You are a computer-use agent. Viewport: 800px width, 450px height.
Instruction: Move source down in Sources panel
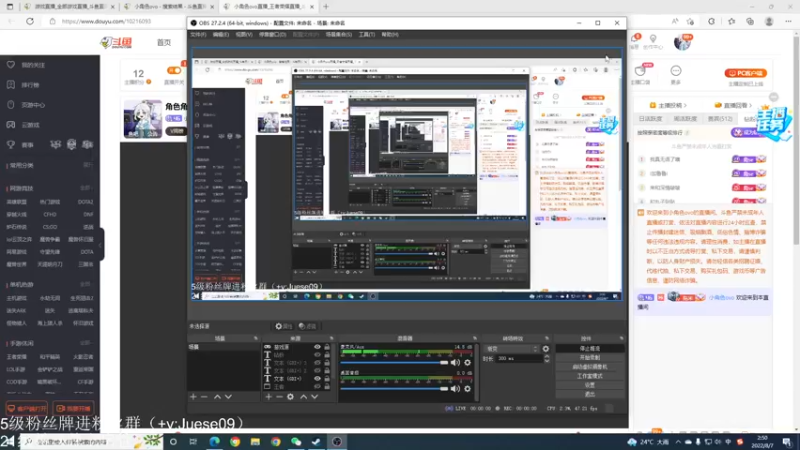pos(314,396)
